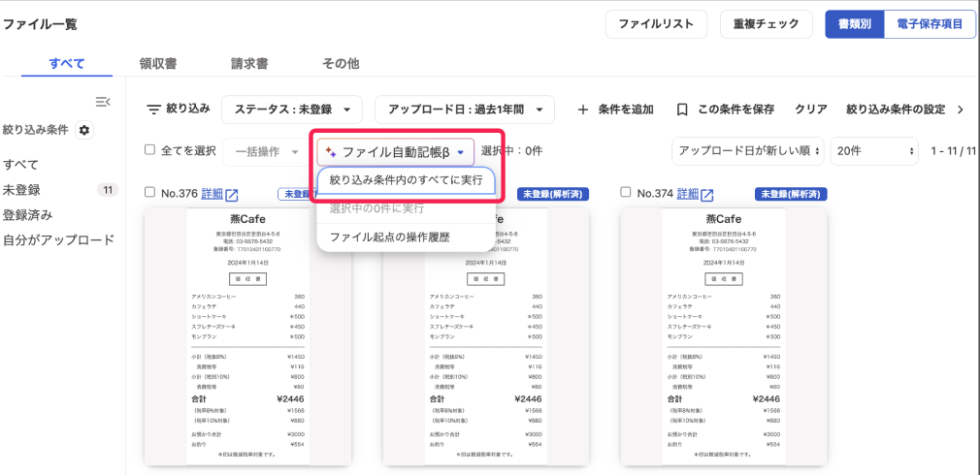Click クリア to reset filters
The image size is (980, 475).
click(x=811, y=110)
